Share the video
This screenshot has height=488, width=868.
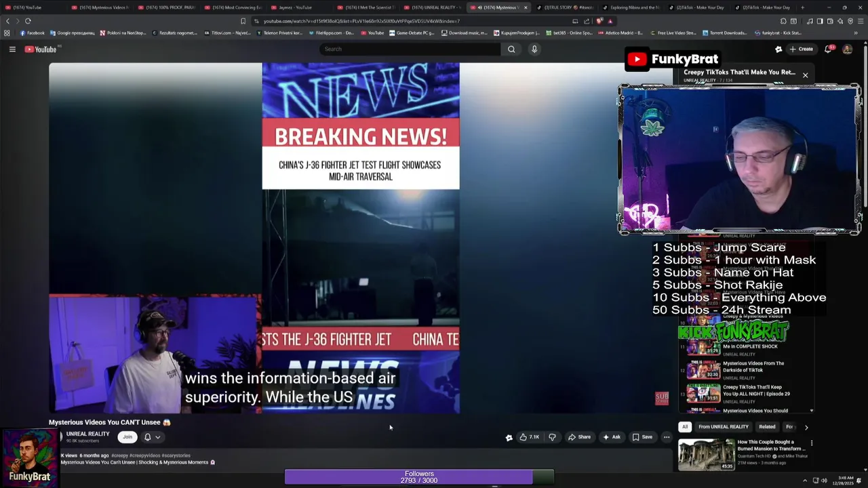click(x=579, y=437)
